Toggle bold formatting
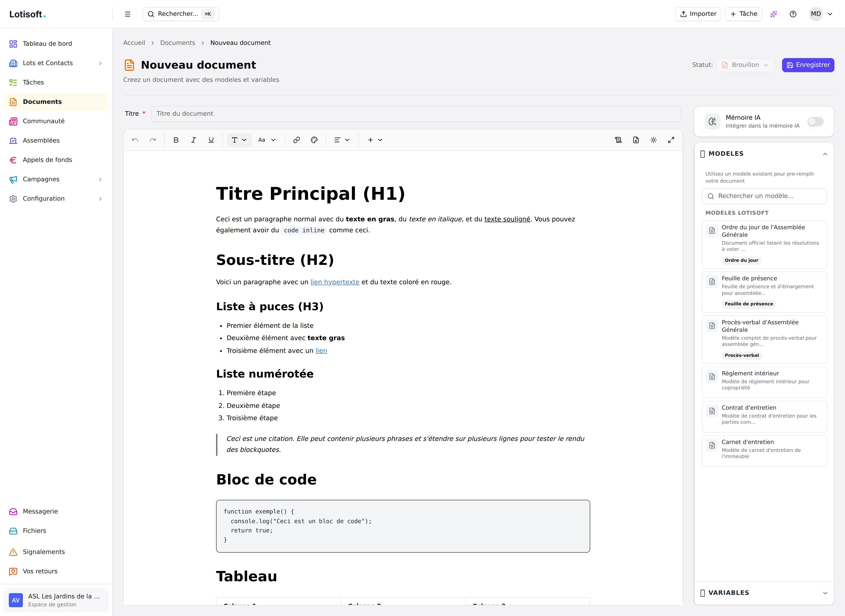The width and height of the screenshot is (845, 616). click(x=176, y=140)
